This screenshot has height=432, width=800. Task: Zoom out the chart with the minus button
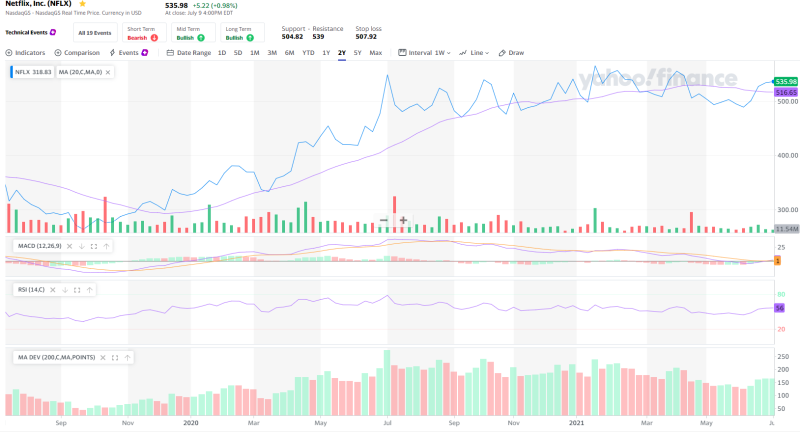(x=384, y=220)
